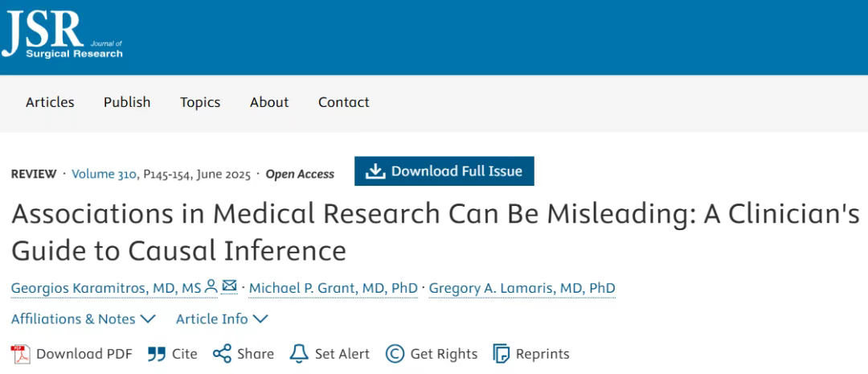
Task: Open the About menu
Action: 269,102
